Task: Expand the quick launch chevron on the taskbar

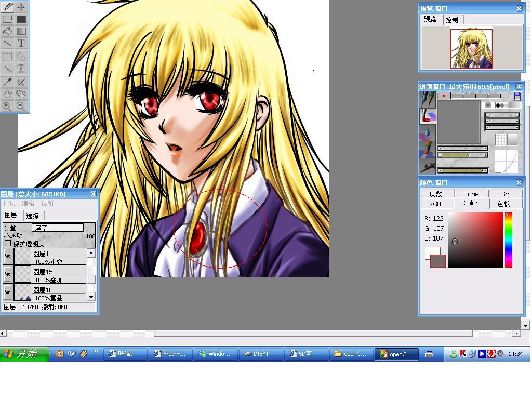Action: click(96, 351)
